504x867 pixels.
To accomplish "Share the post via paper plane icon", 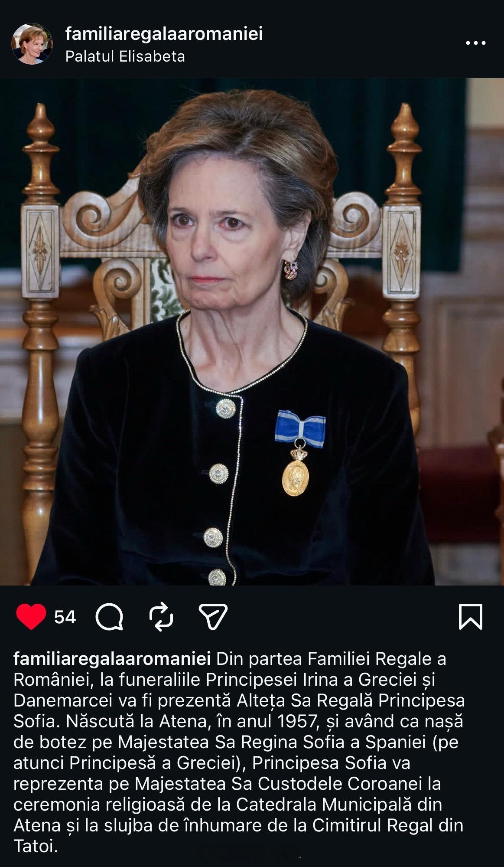I will tap(213, 616).
